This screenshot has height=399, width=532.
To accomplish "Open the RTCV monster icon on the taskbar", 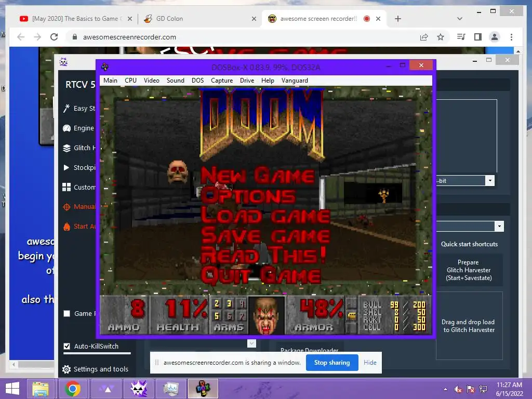I will (139, 389).
